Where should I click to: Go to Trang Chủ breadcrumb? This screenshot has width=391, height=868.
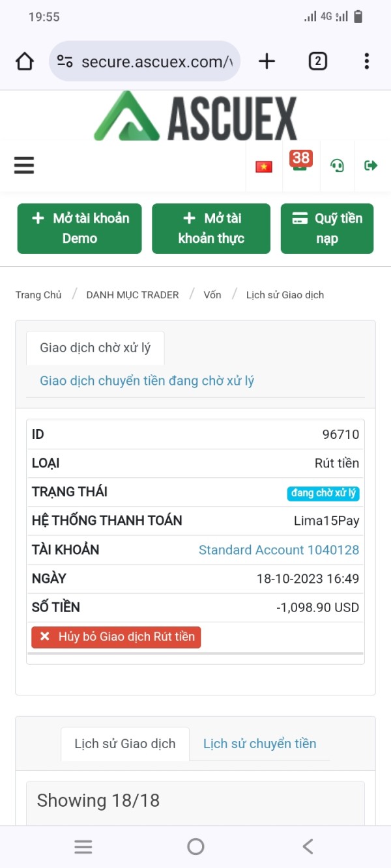(x=38, y=295)
